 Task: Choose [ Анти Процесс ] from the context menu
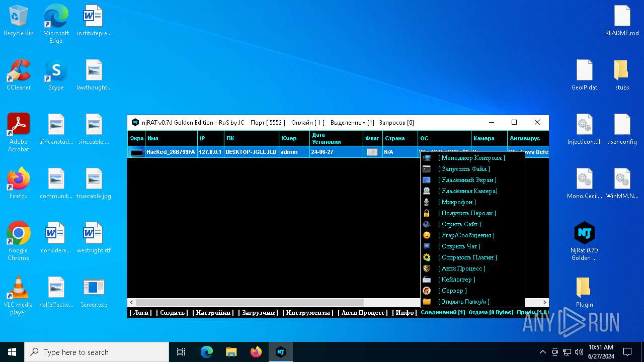click(x=472, y=268)
